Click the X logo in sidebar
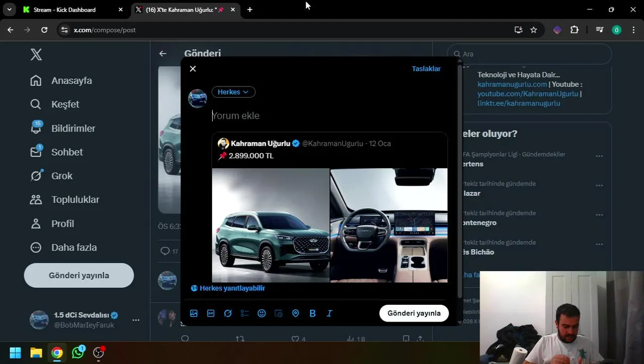The width and height of the screenshot is (644, 364). [36, 55]
